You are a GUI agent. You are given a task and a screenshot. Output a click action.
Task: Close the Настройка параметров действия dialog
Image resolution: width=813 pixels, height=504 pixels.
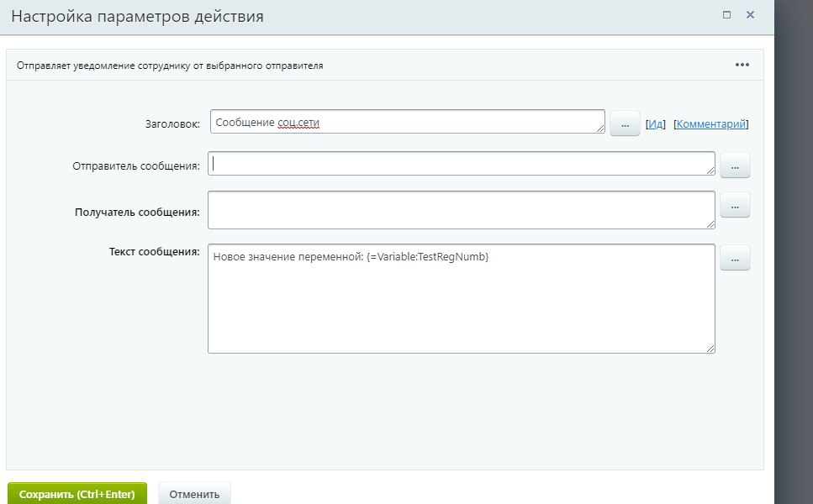(750, 15)
